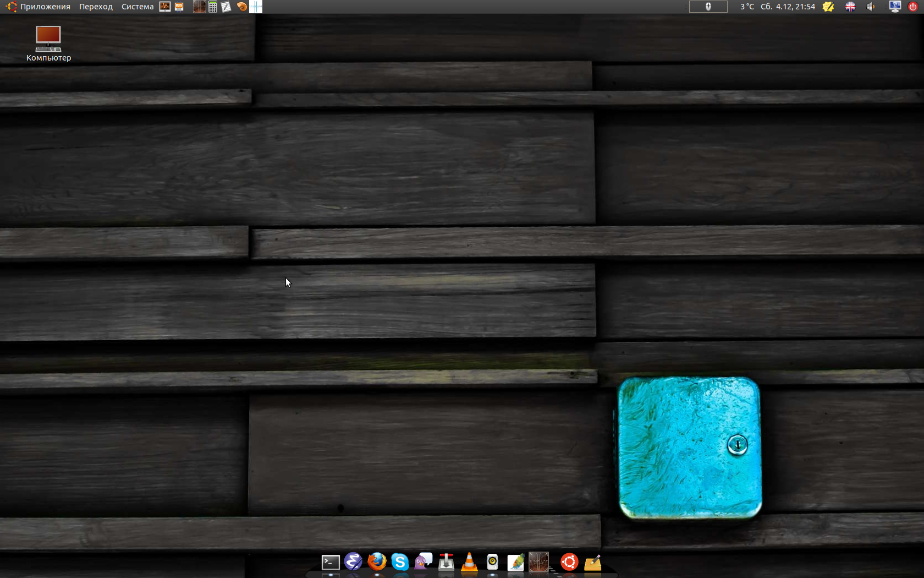
Task: Open the Terminal from the dock
Action: coord(331,562)
